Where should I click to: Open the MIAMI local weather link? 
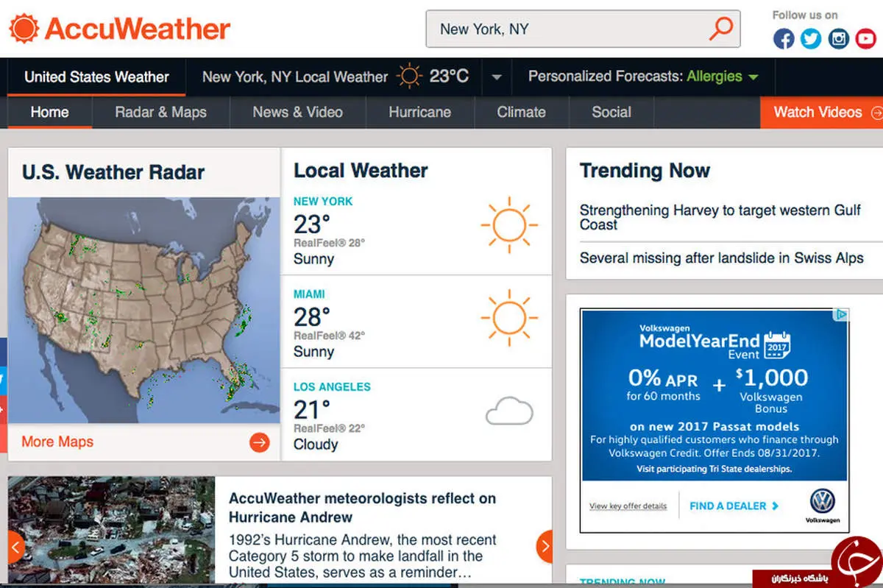[309, 294]
